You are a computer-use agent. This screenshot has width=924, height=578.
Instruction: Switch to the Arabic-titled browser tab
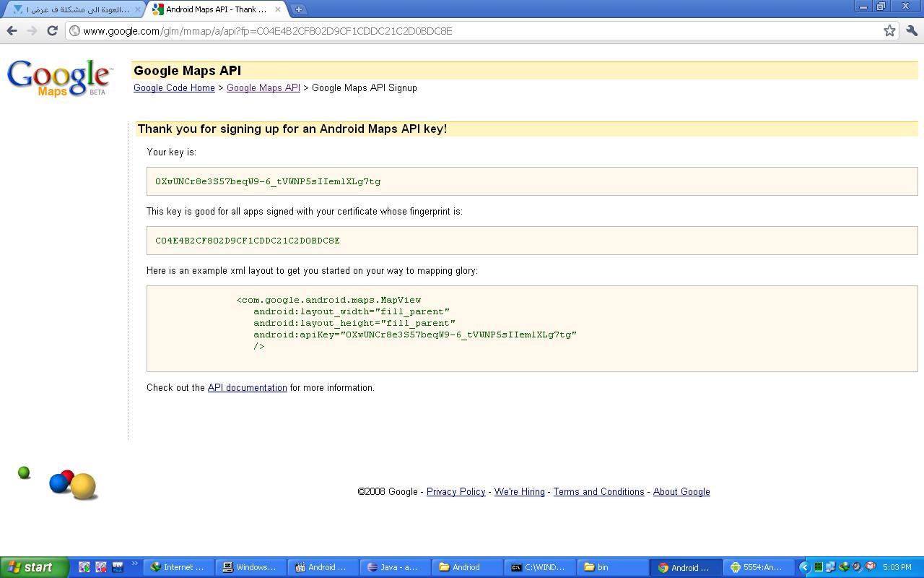coord(76,9)
